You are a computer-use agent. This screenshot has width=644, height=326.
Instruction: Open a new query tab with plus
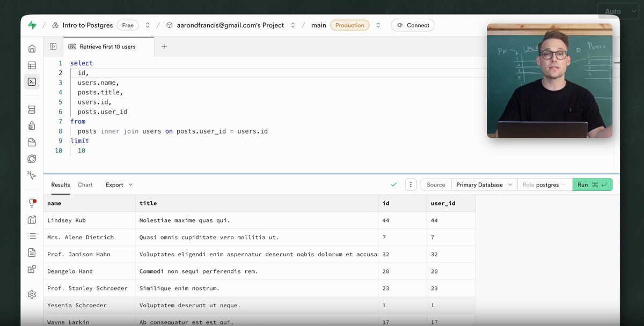(164, 47)
